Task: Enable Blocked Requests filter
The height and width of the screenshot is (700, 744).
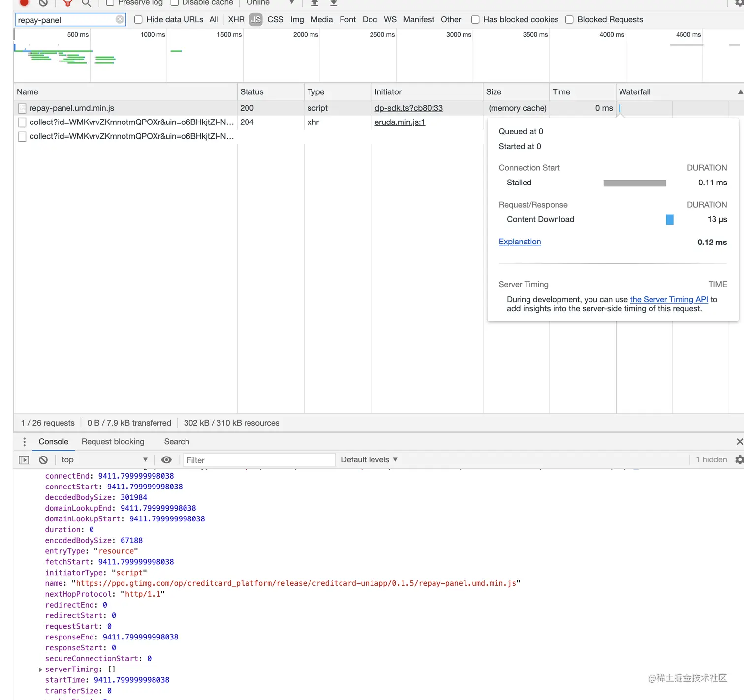Action: click(x=569, y=20)
